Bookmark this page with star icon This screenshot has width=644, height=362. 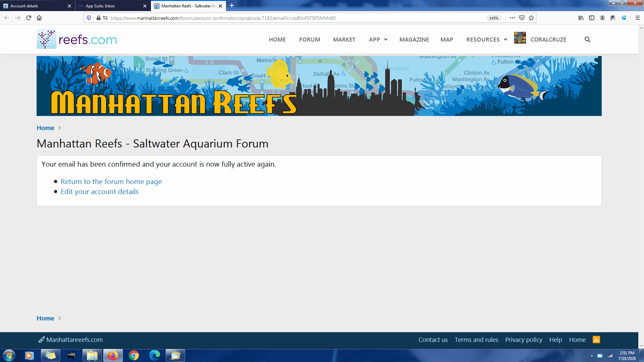[x=531, y=18]
